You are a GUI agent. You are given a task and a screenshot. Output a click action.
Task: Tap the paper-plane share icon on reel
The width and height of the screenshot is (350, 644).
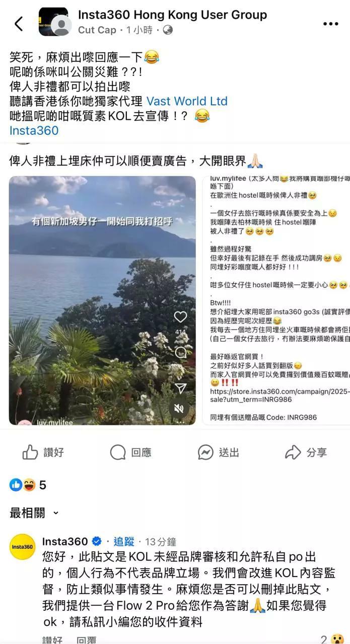180,387
